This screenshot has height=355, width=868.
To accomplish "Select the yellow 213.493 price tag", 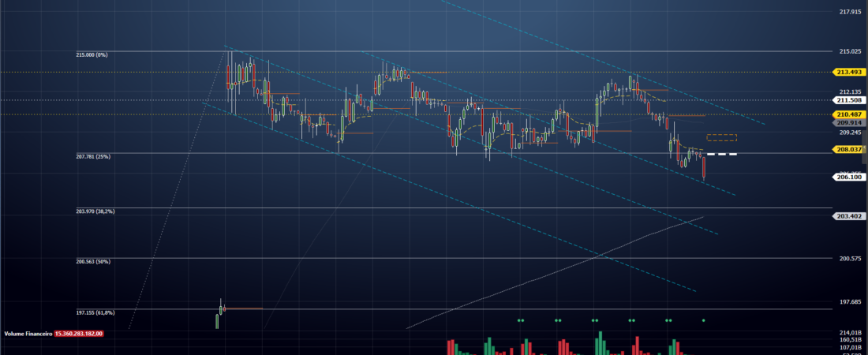I will click(x=850, y=72).
